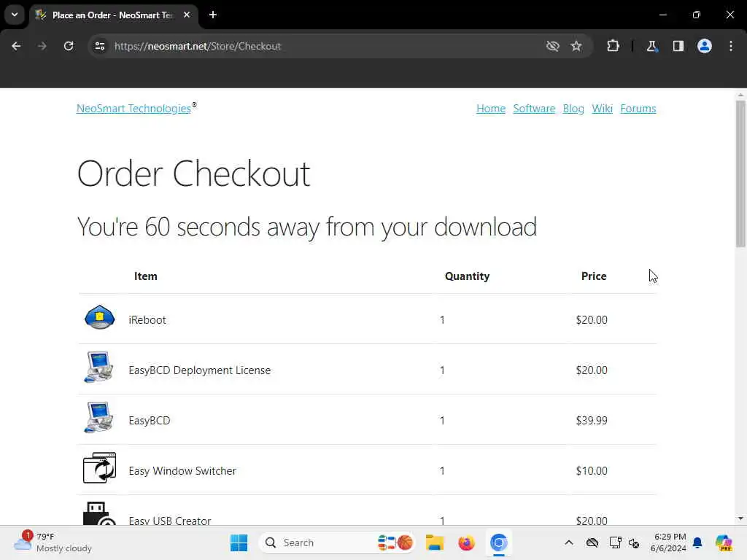The image size is (747, 560).
Task: Toggle the browser side panel icon
Action: point(678,46)
